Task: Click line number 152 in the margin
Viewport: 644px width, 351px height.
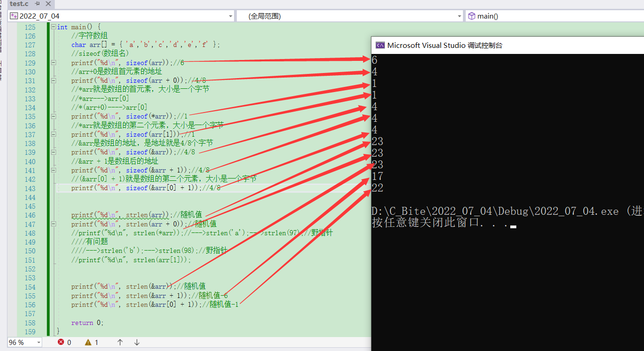Action: pyautogui.click(x=30, y=269)
